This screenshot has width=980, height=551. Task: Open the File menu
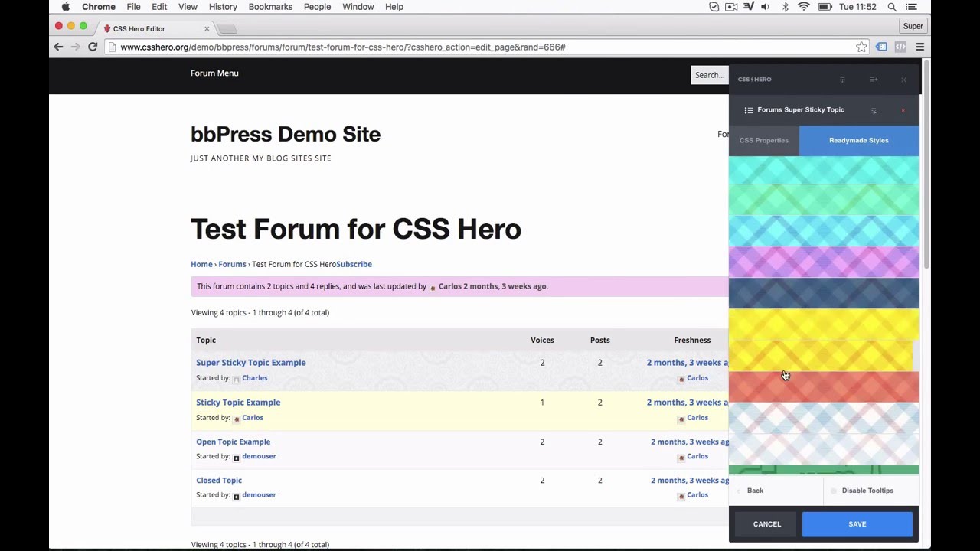133,7
